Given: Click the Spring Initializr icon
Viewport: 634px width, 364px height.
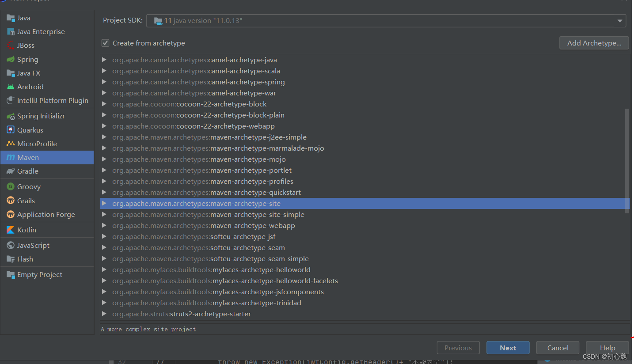Looking at the screenshot, I should (x=11, y=116).
